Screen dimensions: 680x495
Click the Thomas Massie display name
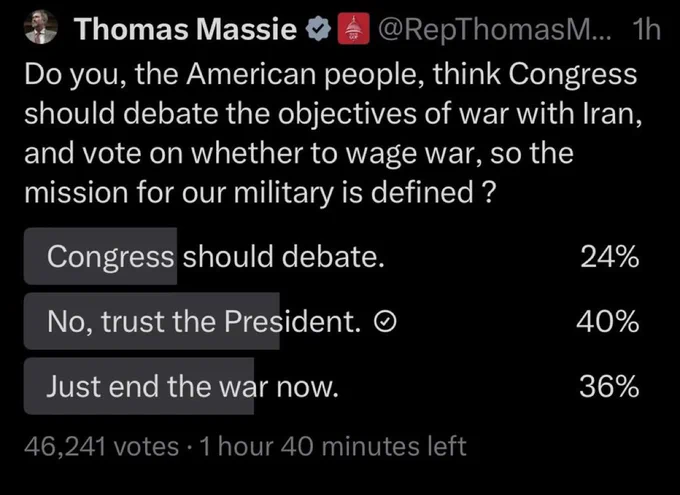click(x=186, y=30)
